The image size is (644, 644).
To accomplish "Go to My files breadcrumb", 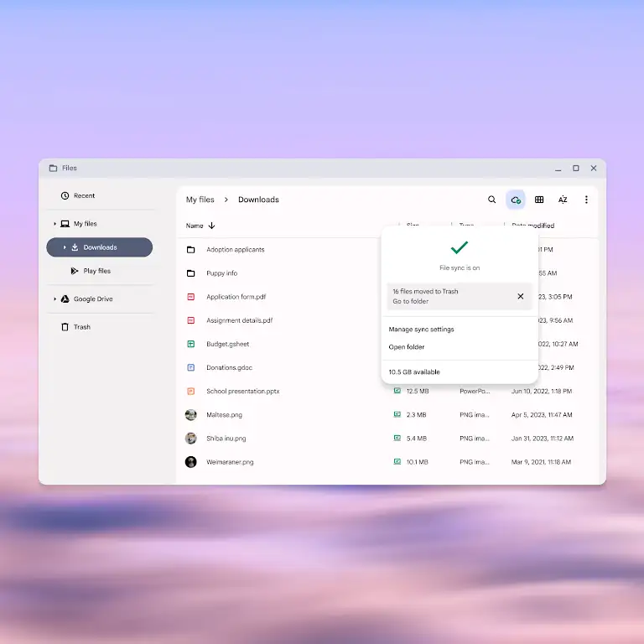I will (200, 200).
